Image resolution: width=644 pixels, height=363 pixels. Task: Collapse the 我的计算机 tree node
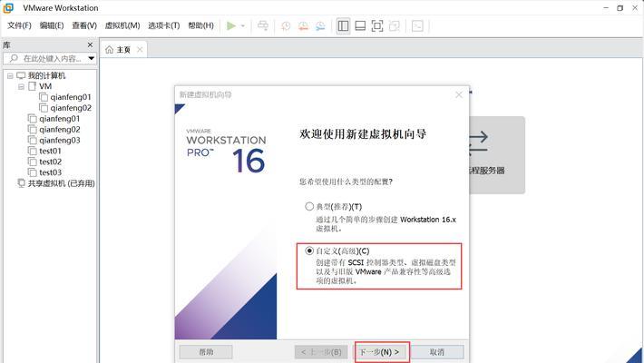pyautogui.click(x=10, y=75)
